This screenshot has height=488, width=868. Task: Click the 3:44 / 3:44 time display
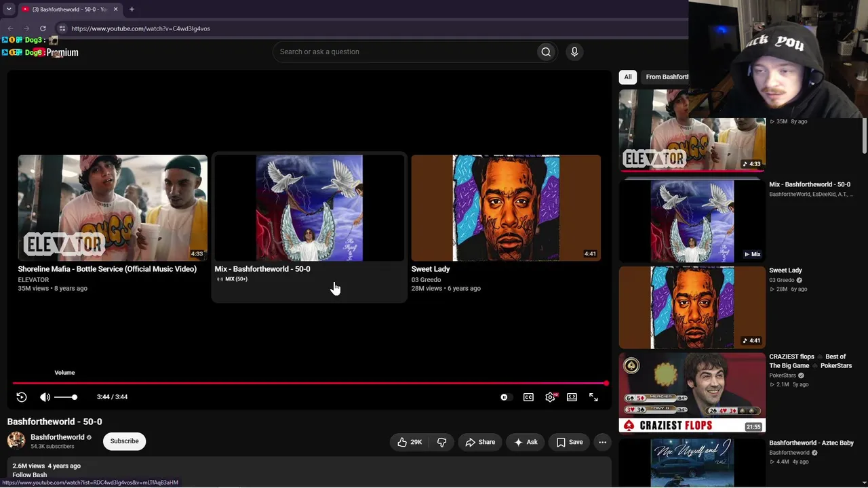(112, 397)
